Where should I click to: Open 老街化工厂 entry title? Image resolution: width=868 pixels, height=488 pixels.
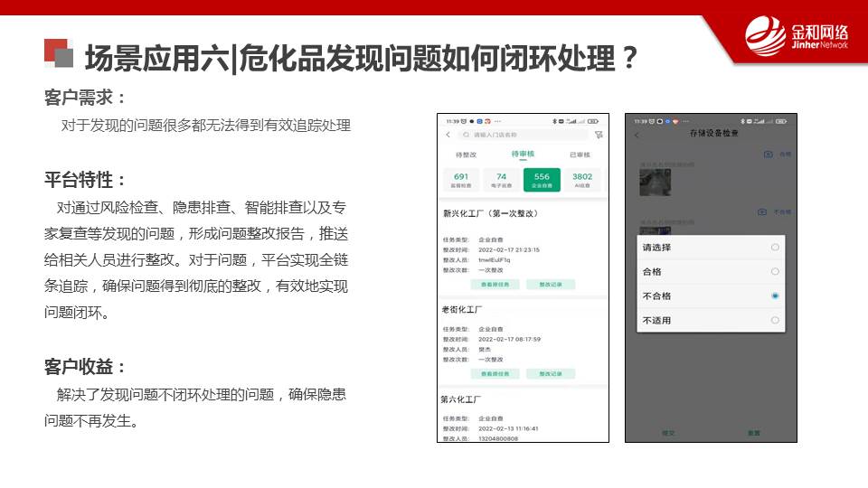click(462, 309)
